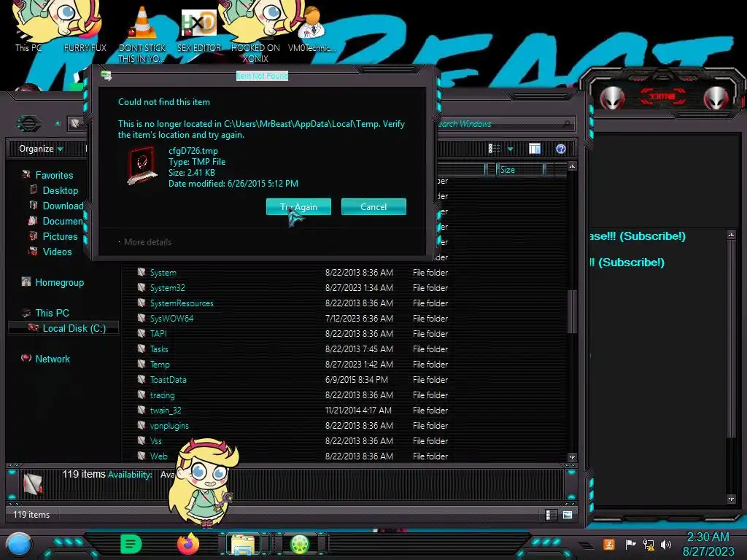The height and width of the screenshot is (560, 747).
Task: Launch Firefox from the taskbar
Action: coord(188,544)
